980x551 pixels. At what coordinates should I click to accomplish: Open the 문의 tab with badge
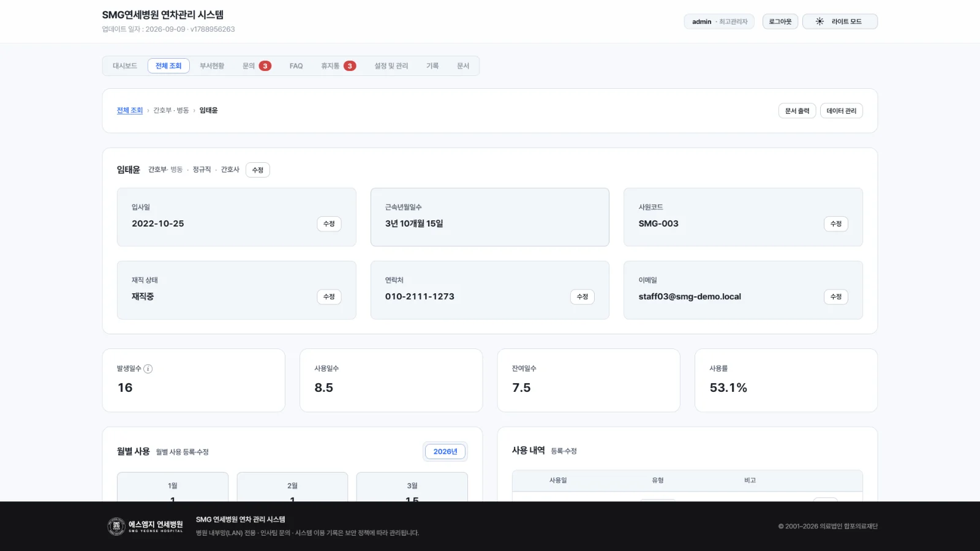pos(257,66)
